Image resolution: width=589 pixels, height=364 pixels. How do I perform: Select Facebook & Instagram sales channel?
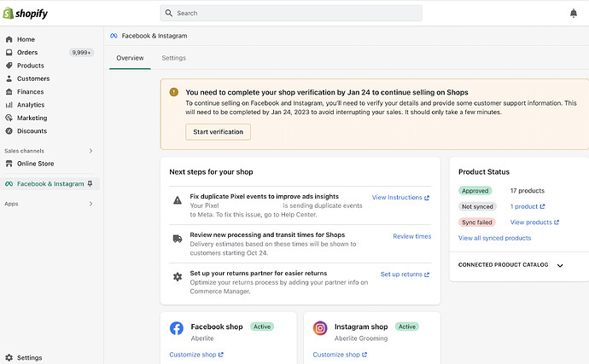click(50, 184)
